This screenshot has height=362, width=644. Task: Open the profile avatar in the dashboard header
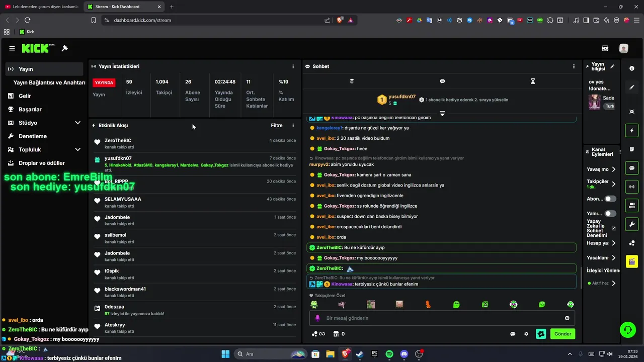click(x=623, y=48)
